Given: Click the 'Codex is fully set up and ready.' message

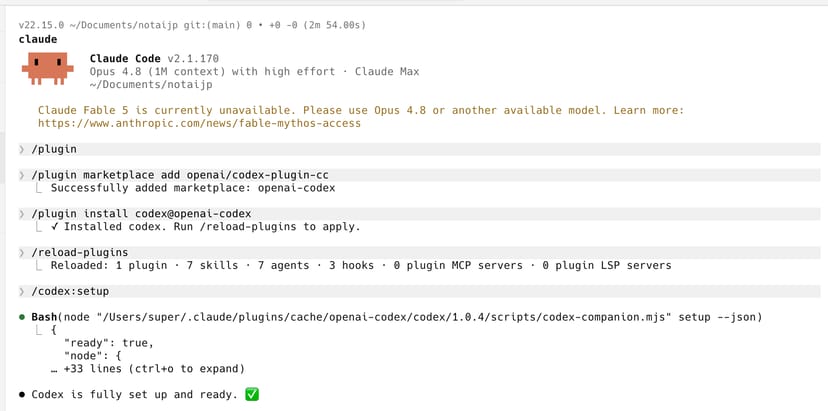Looking at the screenshot, I should [135, 395].
